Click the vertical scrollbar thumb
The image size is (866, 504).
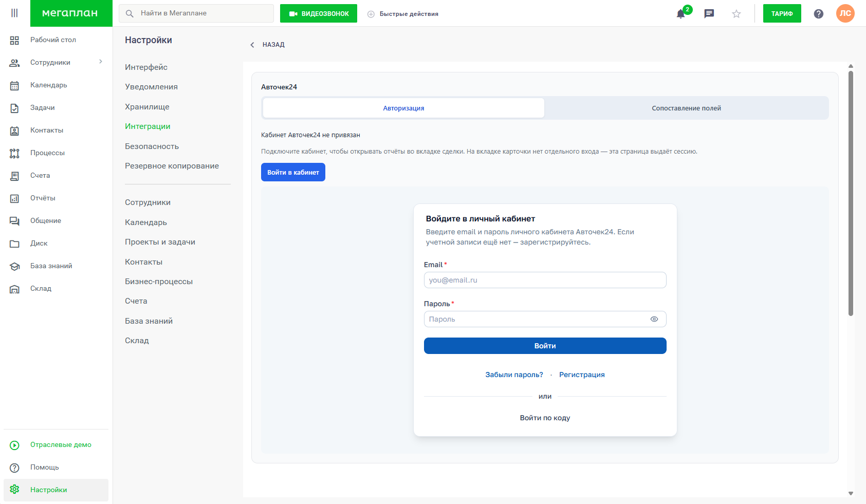(851, 194)
